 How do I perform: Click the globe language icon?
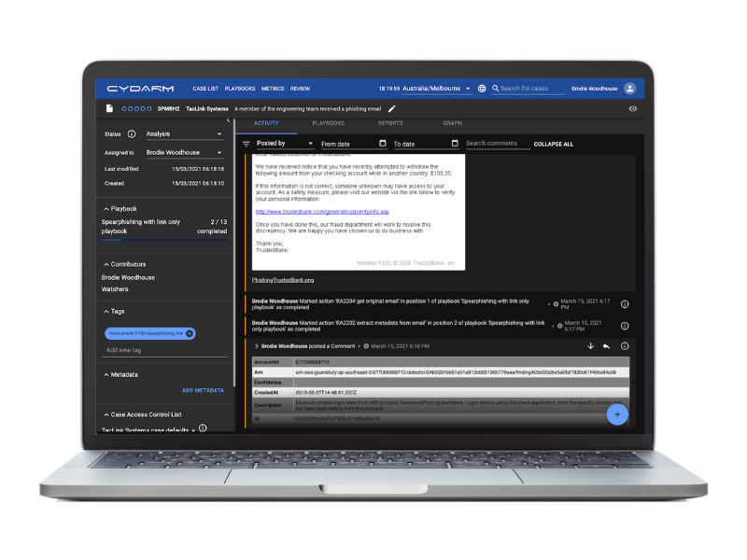point(482,89)
